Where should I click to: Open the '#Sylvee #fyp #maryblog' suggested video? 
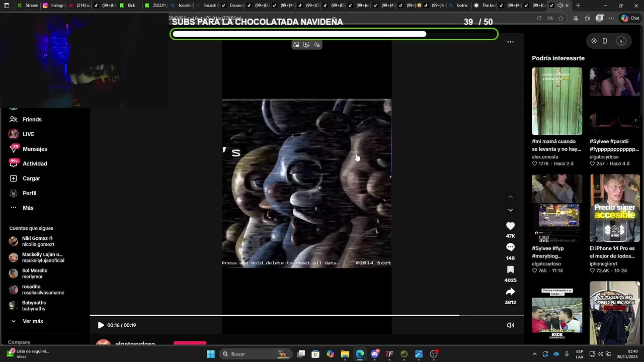tap(557, 208)
